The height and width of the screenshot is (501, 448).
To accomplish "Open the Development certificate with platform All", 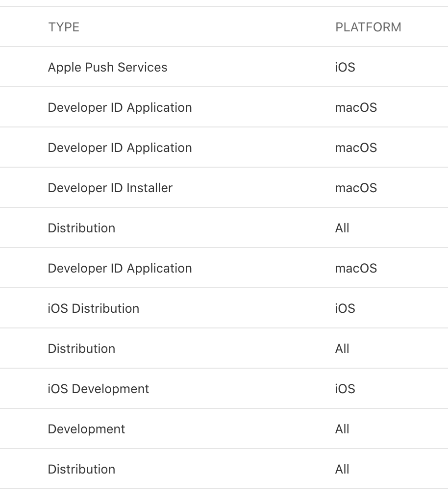I will pyautogui.click(x=87, y=429).
